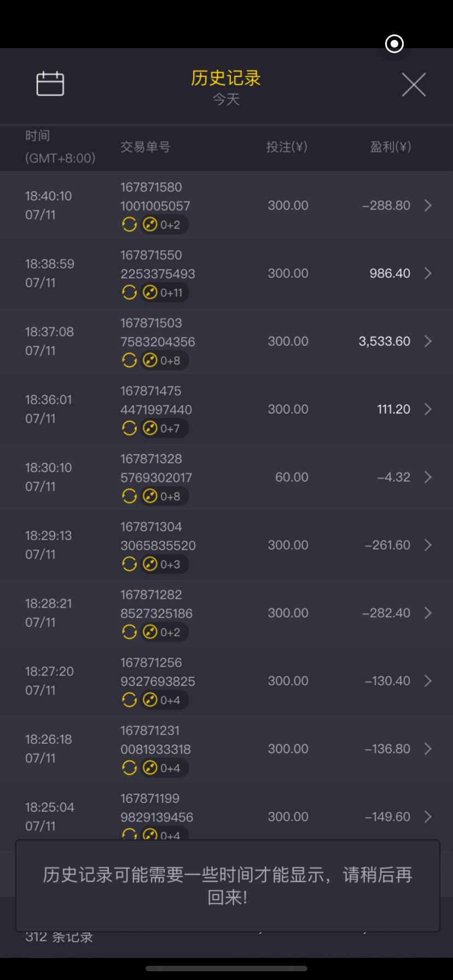453x980 pixels.
Task: Tap the 历史记录 loading notice message
Action: [227, 885]
